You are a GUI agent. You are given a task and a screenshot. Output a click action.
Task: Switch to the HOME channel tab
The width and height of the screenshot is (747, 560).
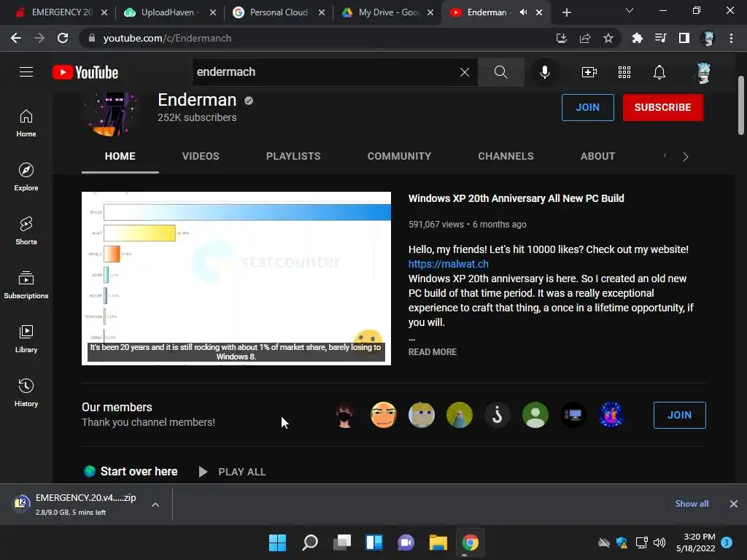point(120,156)
